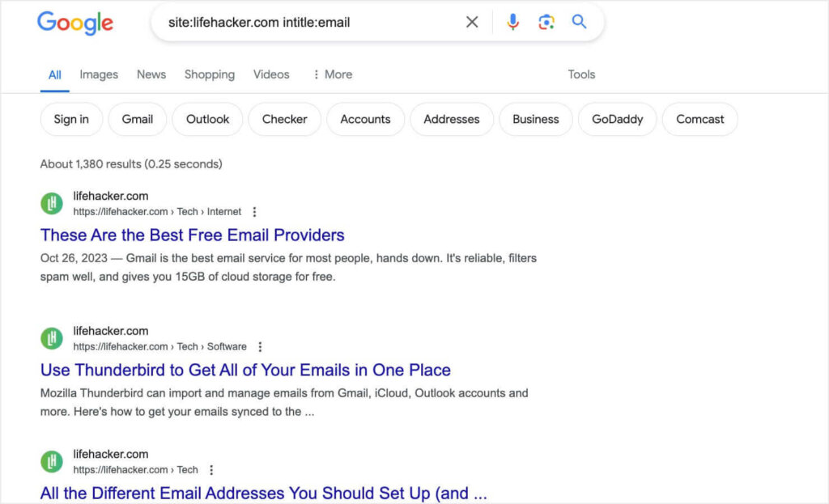The height and width of the screenshot is (504, 829).
Task: Open the Best Free Email Providers article
Action: click(x=192, y=235)
